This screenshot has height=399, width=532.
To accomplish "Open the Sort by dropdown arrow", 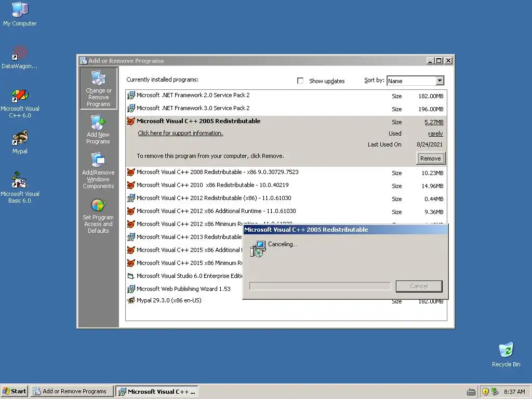I will pos(440,81).
